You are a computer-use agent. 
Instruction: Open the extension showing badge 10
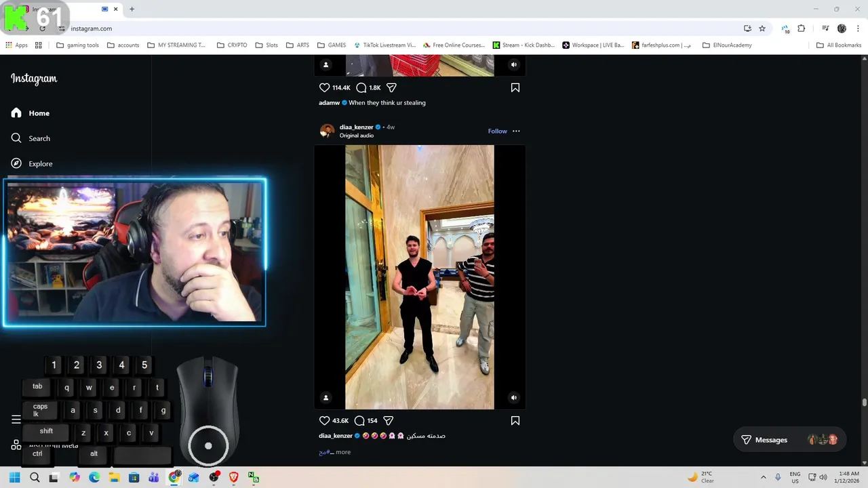785,28
